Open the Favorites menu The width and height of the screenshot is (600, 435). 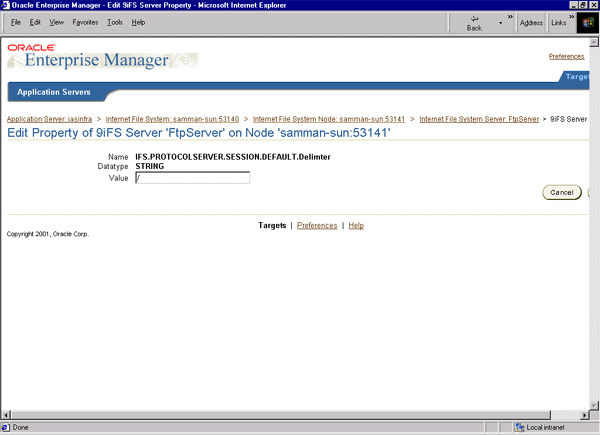85,23
